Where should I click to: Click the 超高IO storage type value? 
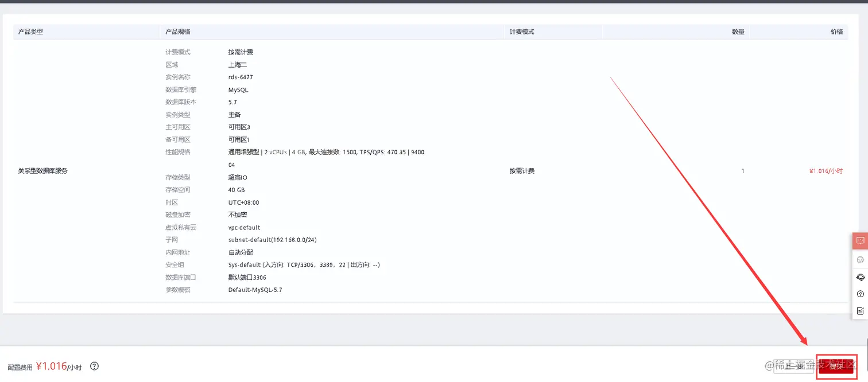coord(238,177)
